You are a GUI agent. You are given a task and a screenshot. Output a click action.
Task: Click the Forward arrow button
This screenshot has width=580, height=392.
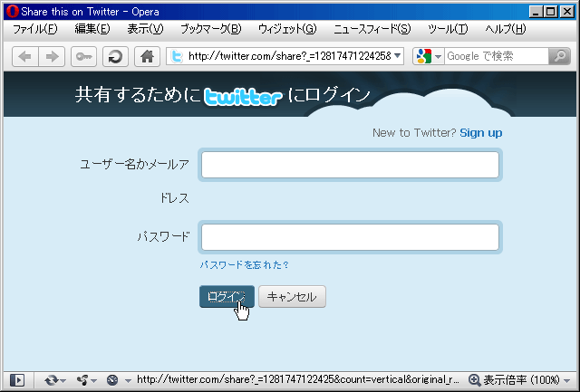[52, 57]
